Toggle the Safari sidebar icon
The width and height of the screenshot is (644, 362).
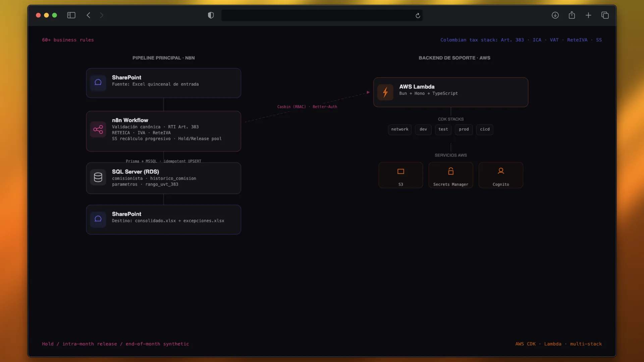(x=71, y=15)
